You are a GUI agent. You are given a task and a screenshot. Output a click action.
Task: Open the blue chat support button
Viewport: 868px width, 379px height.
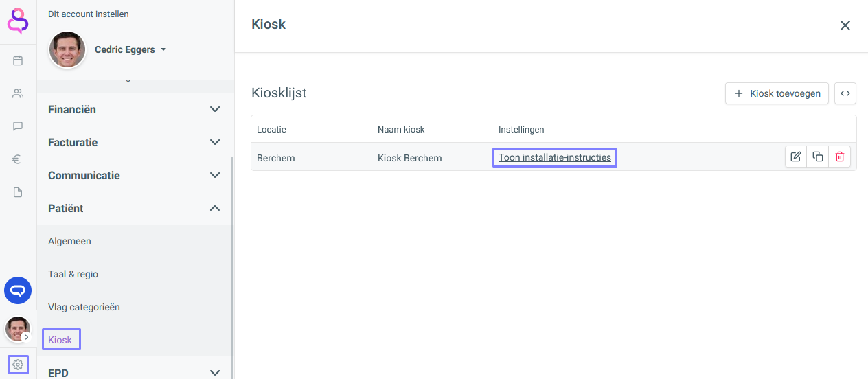tap(18, 290)
